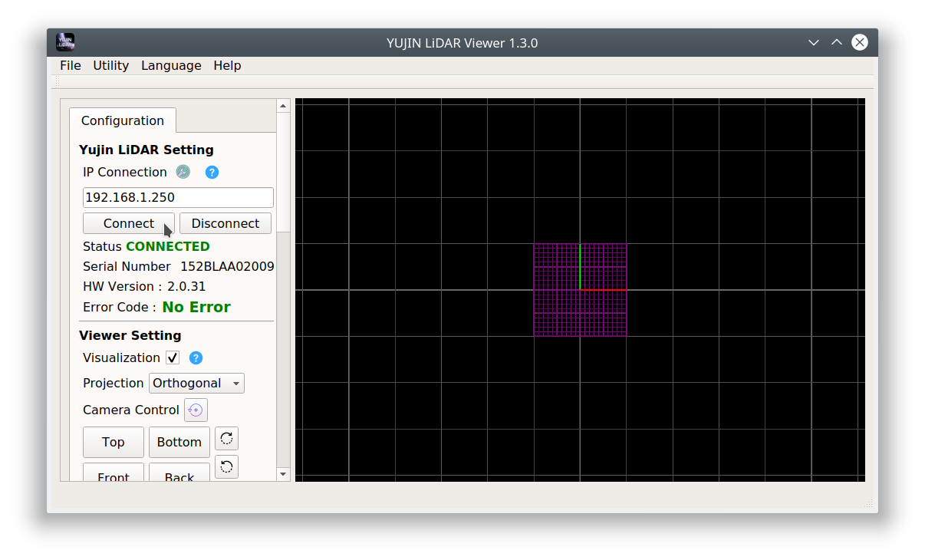Click the IP Connection wrench settings icon
Viewport: 925px width, 560px height.
pyautogui.click(x=183, y=172)
